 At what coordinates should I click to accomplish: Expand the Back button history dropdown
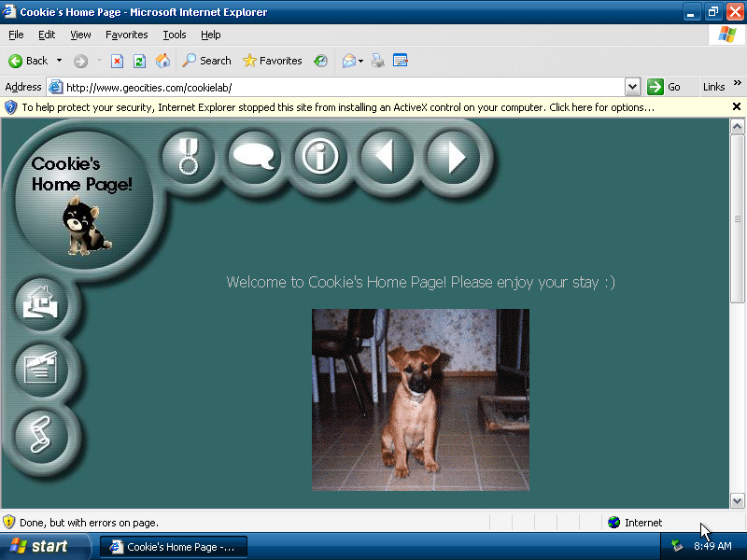[60, 61]
